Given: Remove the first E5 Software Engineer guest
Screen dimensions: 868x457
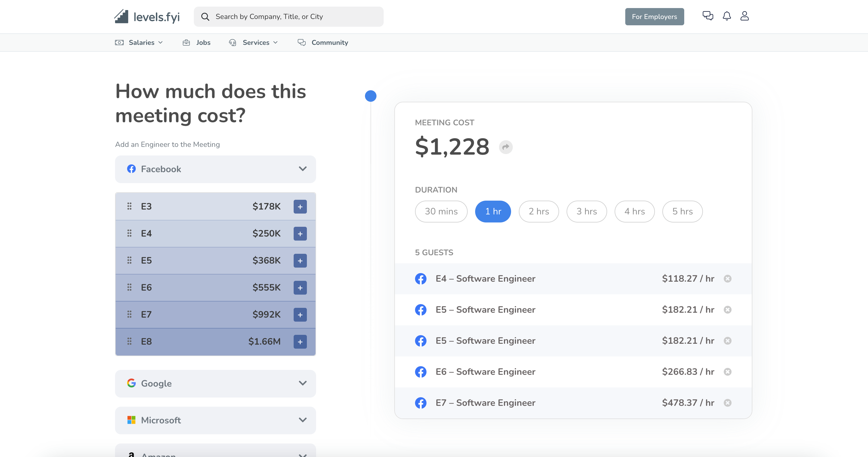Looking at the screenshot, I should tap(727, 310).
